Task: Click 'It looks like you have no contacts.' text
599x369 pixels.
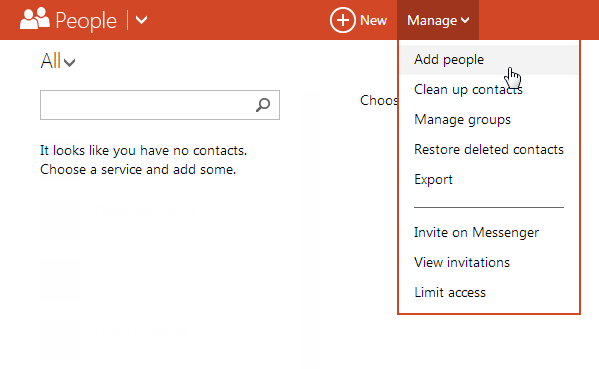Action: coord(144,151)
